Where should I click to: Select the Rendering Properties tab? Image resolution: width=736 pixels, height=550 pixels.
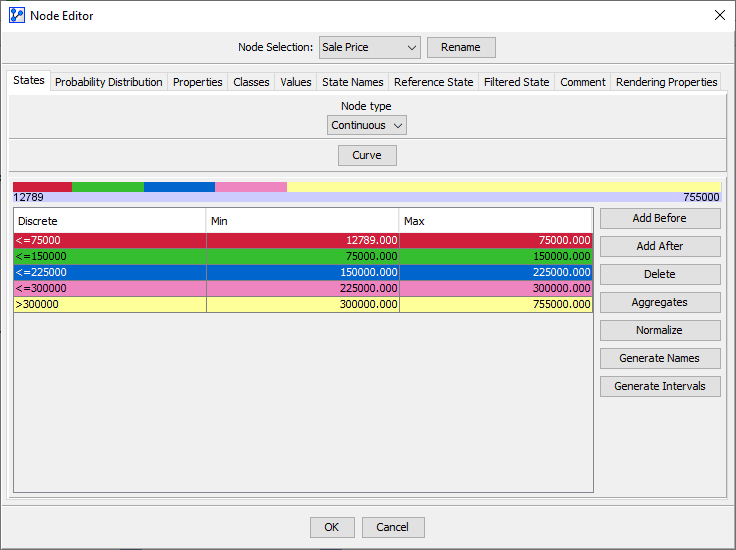coord(666,82)
